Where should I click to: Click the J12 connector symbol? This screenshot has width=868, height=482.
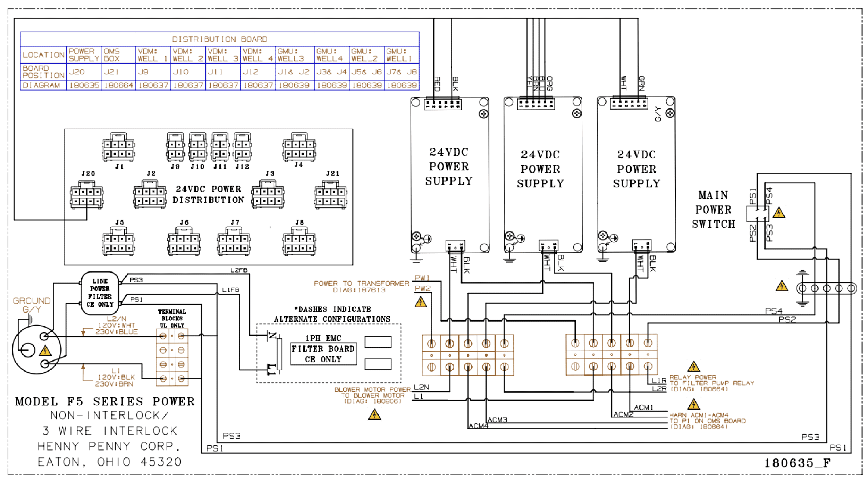[243, 147]
